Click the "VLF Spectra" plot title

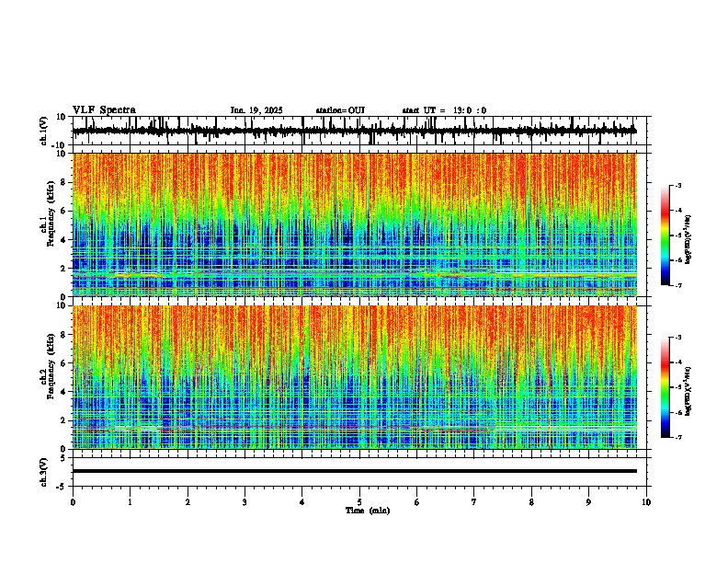point(105,110)
